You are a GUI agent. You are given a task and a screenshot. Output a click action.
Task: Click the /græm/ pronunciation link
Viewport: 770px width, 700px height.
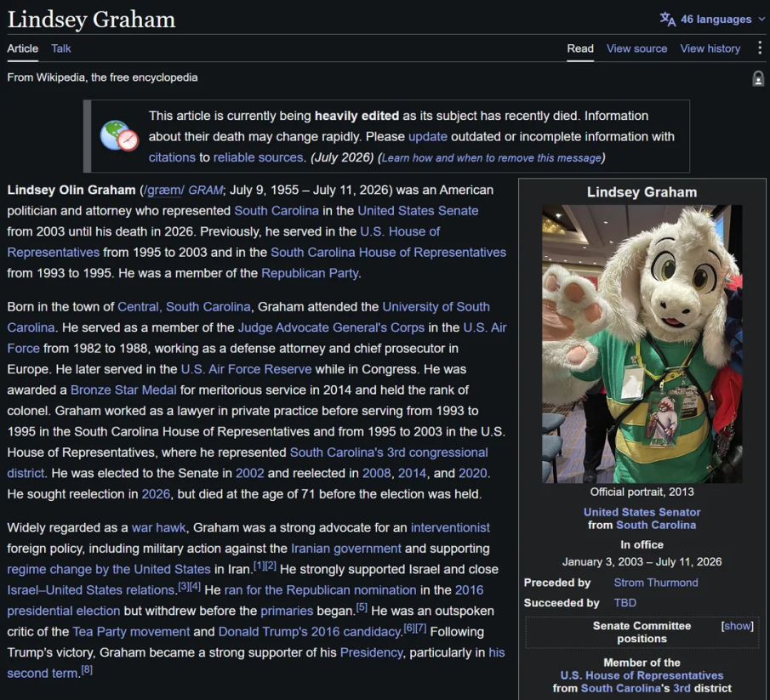click(163, 190)
